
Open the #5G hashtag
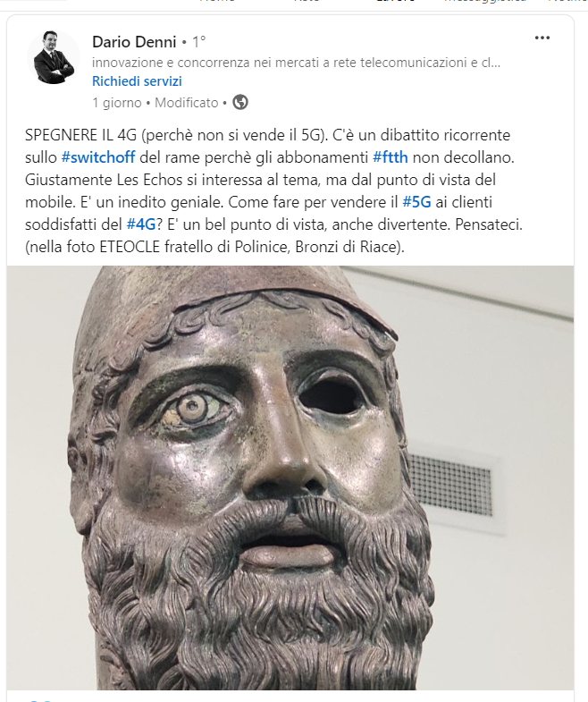(416, 202)
